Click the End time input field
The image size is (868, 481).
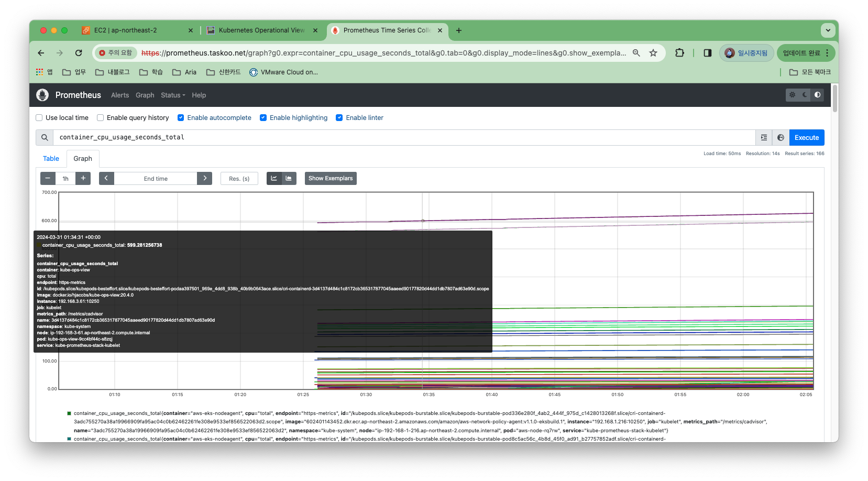(156, 178)
